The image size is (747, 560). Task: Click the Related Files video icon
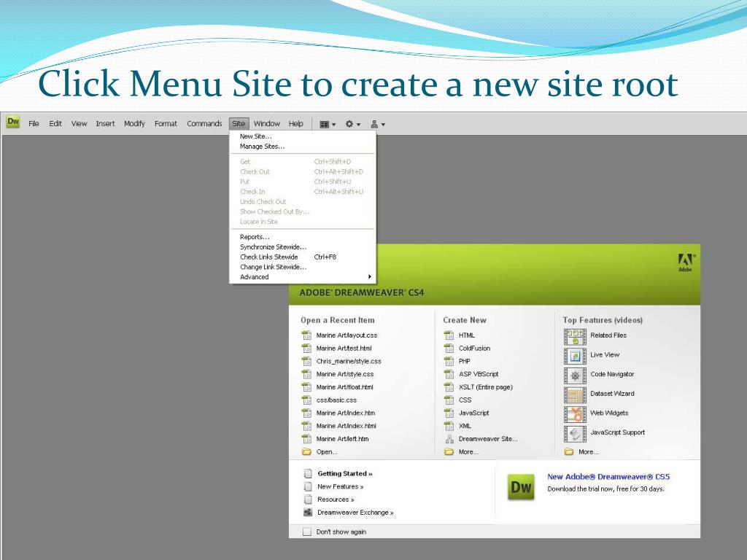(575, 337)
